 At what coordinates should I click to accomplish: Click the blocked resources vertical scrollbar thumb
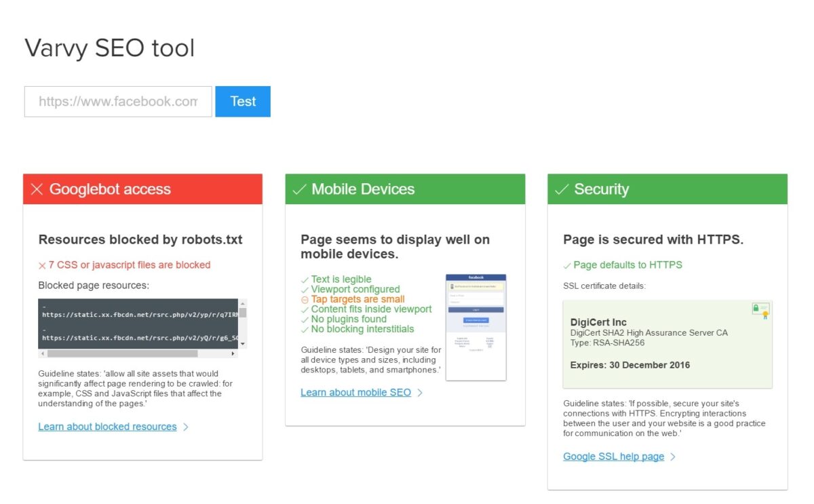click(243, 313)
